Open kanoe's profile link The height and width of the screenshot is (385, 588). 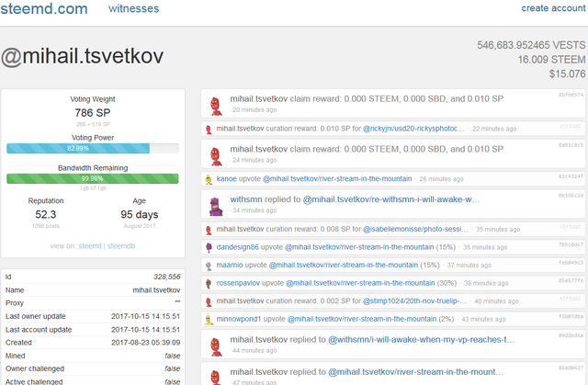click(227, 179)
